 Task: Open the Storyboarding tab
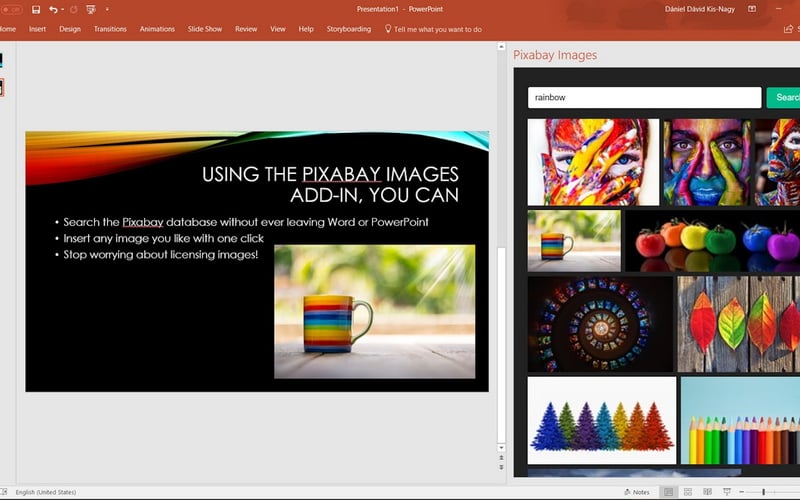tap(349, 29)
